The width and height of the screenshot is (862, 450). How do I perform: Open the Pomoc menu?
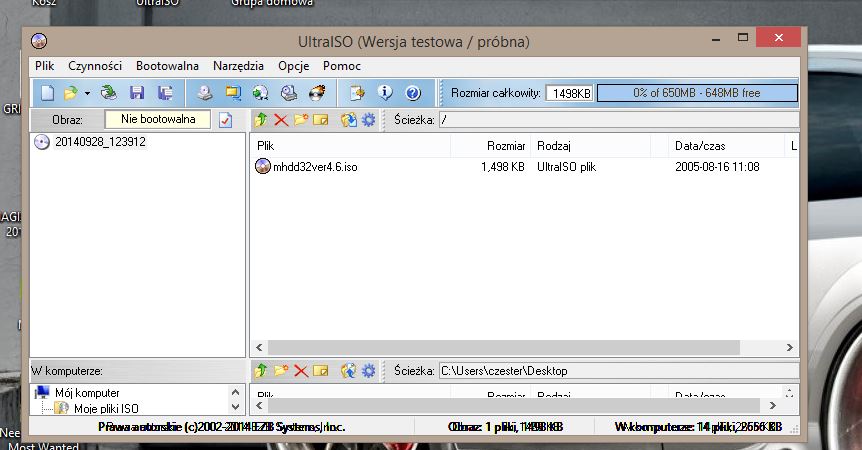(342, 66)
